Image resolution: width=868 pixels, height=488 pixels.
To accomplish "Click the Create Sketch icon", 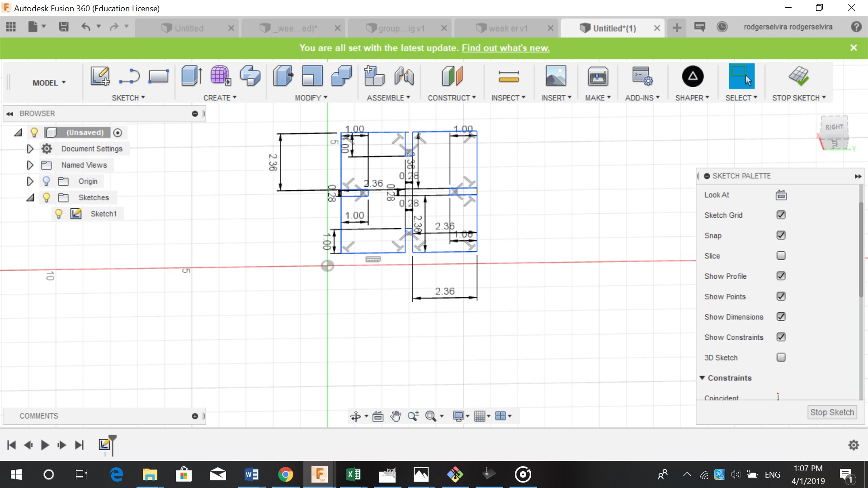I will pos(100,76).
